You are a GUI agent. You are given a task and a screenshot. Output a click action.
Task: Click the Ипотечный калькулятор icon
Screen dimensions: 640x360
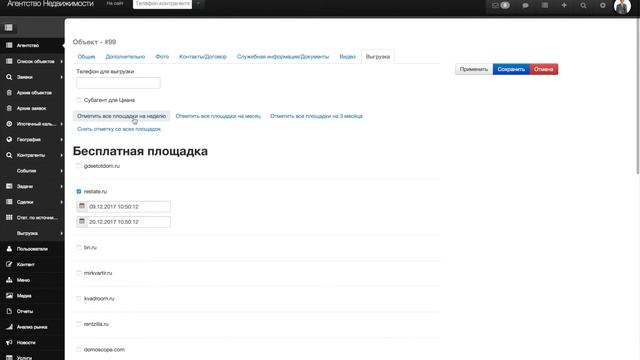click(x=9, y=124)
